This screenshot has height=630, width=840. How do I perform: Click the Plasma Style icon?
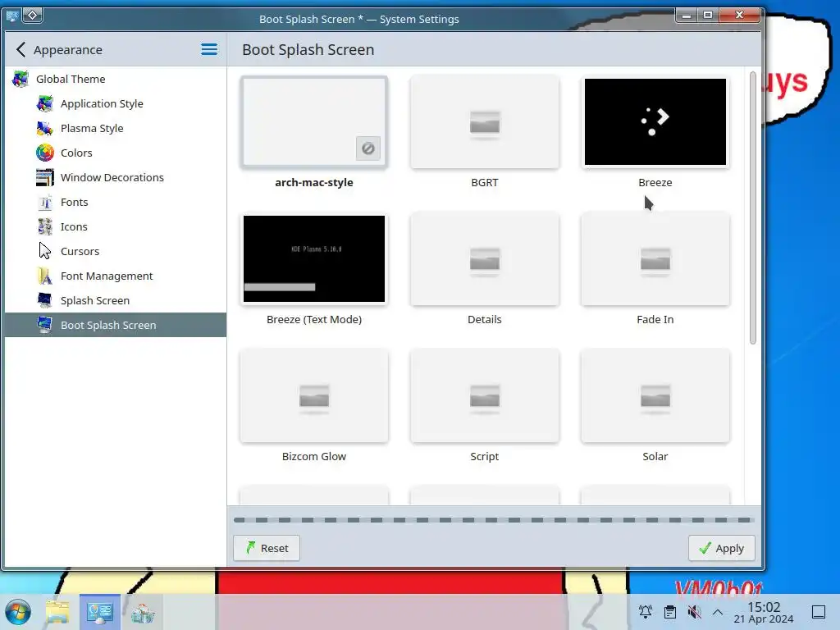[x=45, y=128]
